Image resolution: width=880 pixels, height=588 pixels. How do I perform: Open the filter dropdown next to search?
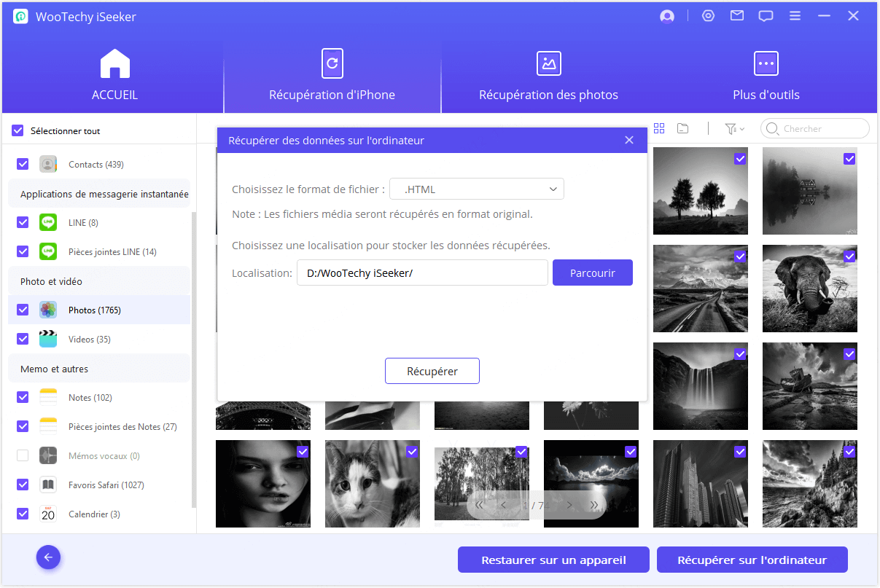pyautogui.click(x=734, y=129)
